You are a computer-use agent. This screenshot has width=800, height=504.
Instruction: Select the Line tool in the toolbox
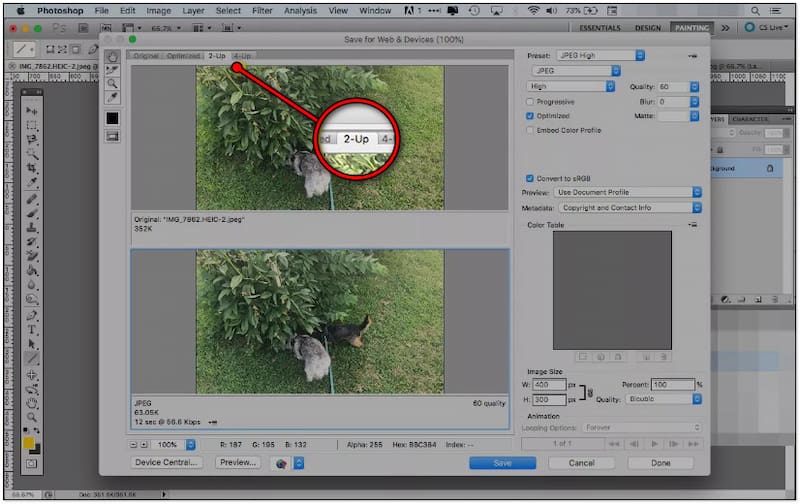pyautogui.click(x=32, y=359)
